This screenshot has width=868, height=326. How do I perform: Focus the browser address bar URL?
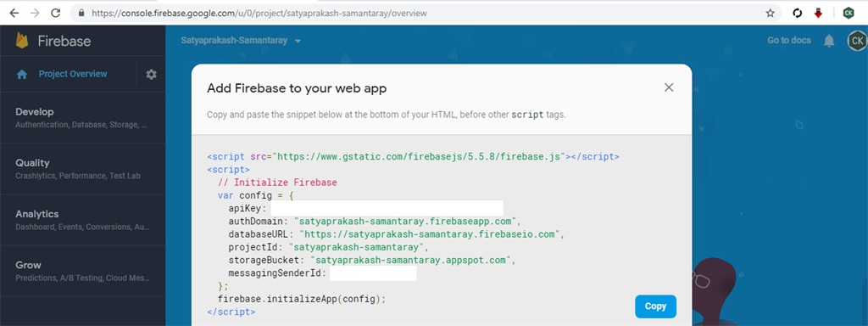pyautogui.click(x=259, y=13)
